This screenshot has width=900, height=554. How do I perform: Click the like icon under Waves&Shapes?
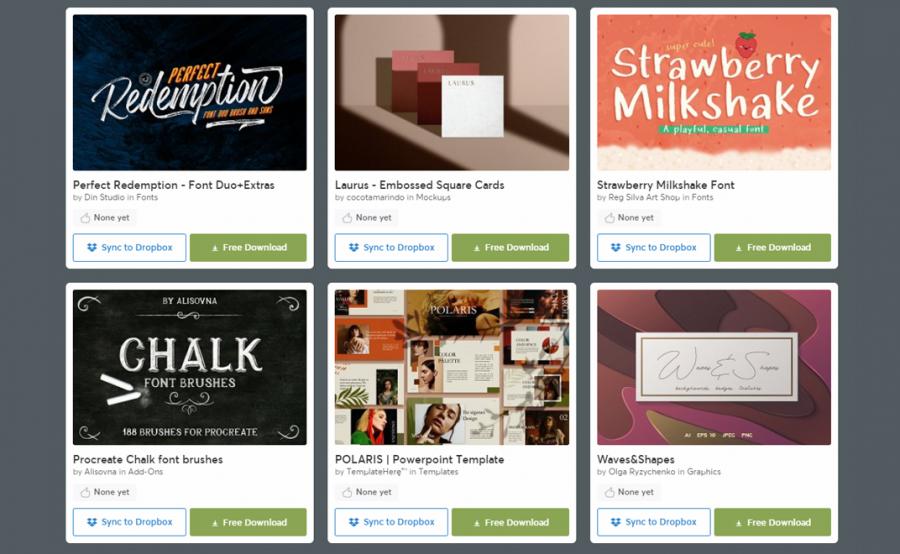click(x=610, y=493)
